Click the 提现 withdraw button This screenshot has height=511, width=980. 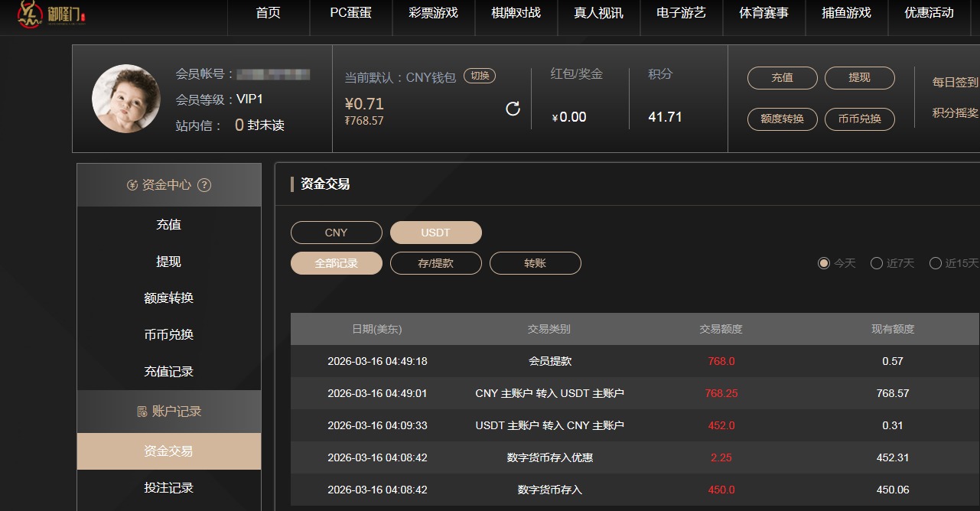click(860, 78)
